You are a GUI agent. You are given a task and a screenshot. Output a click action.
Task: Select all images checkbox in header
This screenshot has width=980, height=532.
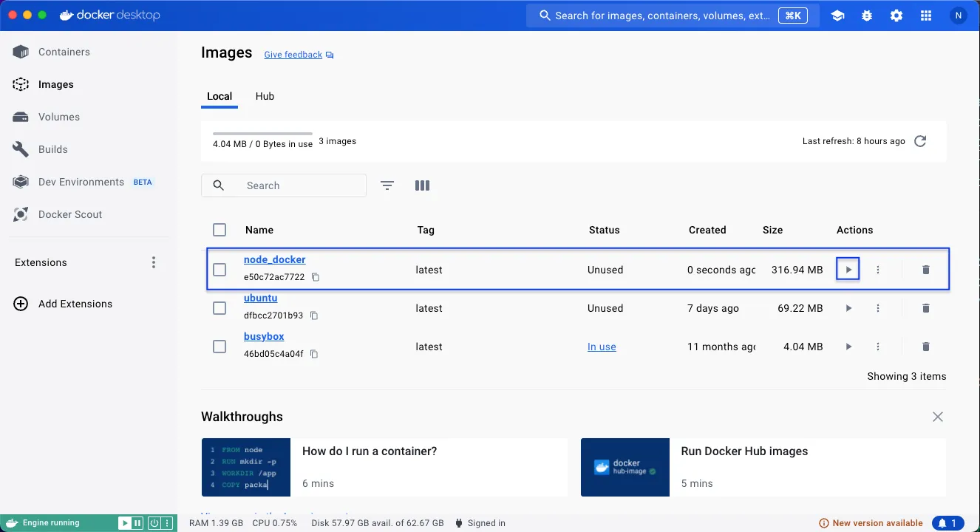tap(220, 230)
